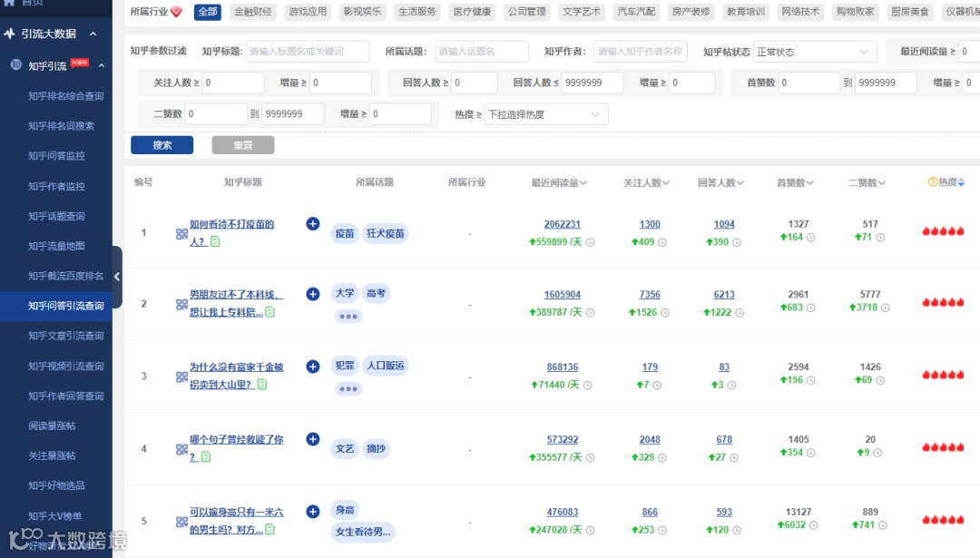Open answers link 678
The image size is (980, 558).
click(724, 440)
